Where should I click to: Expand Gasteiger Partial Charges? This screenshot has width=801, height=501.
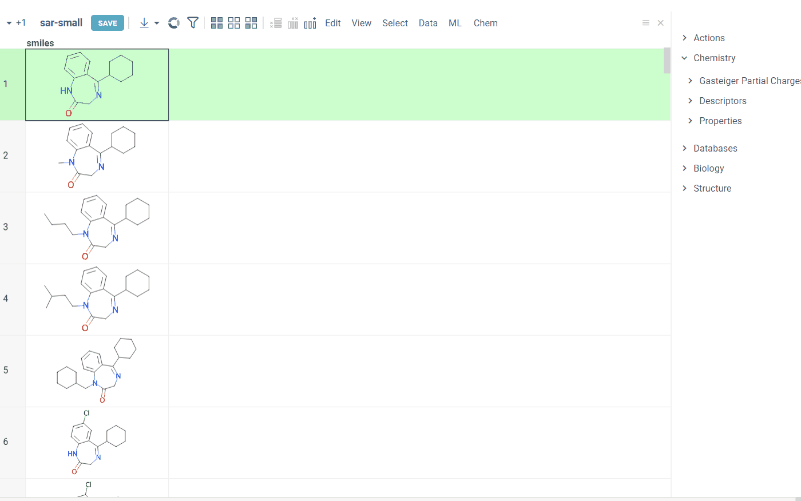(745, 81)
